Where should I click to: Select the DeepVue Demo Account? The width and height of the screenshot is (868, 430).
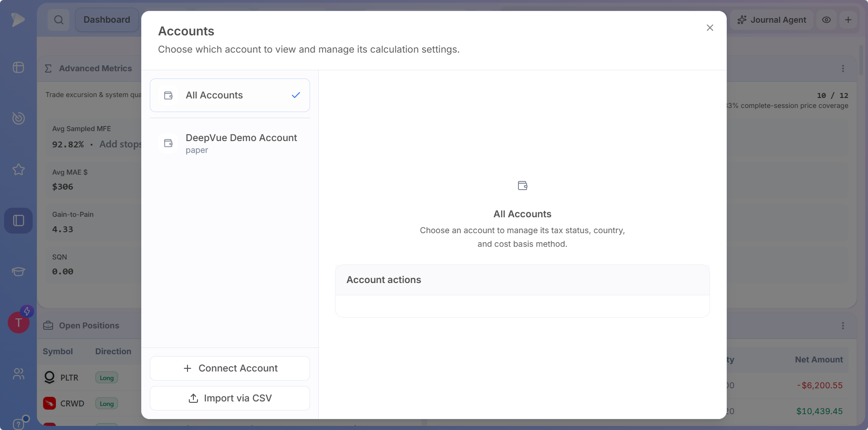point(230,143)
